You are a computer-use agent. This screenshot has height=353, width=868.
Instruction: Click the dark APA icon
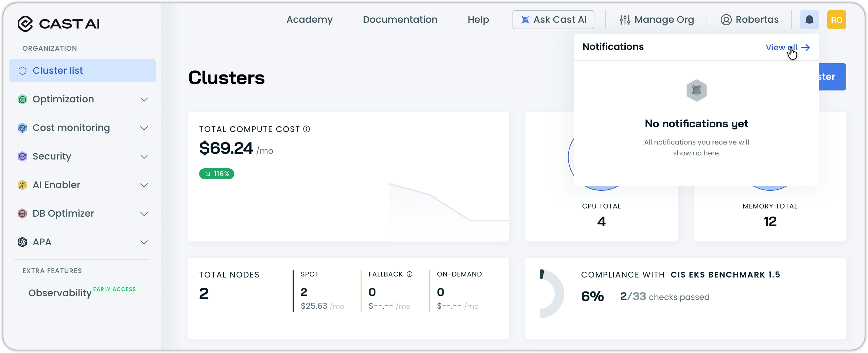click(22, 242)
